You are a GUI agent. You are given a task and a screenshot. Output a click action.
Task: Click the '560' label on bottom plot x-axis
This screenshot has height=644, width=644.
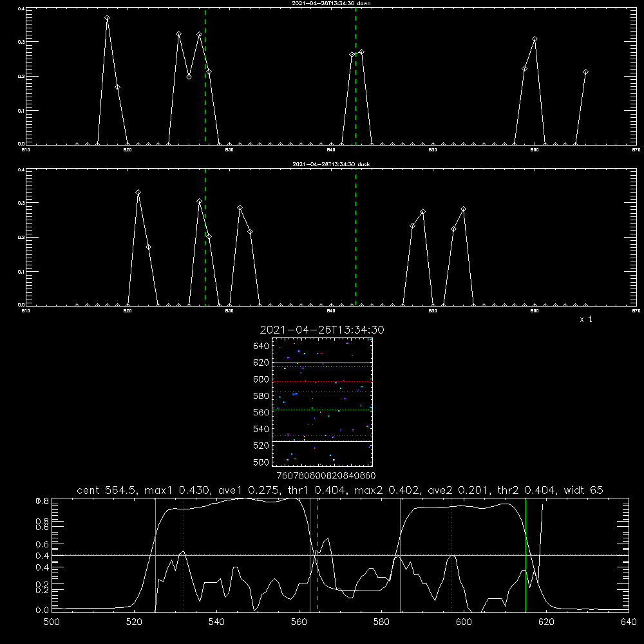(x=299, y=622)
